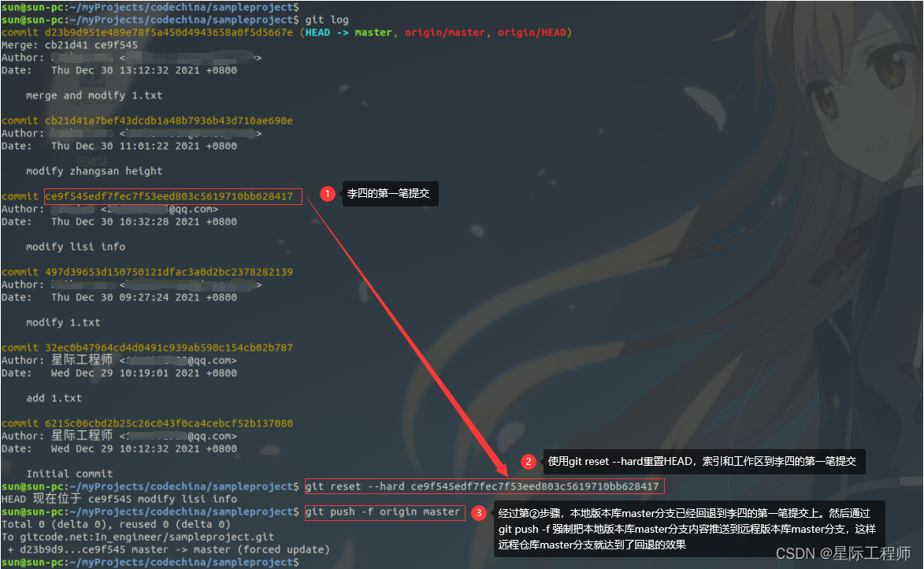
Task: Click the 'HEAD 现在位于 ce9f545' output line
Action: 119,499
